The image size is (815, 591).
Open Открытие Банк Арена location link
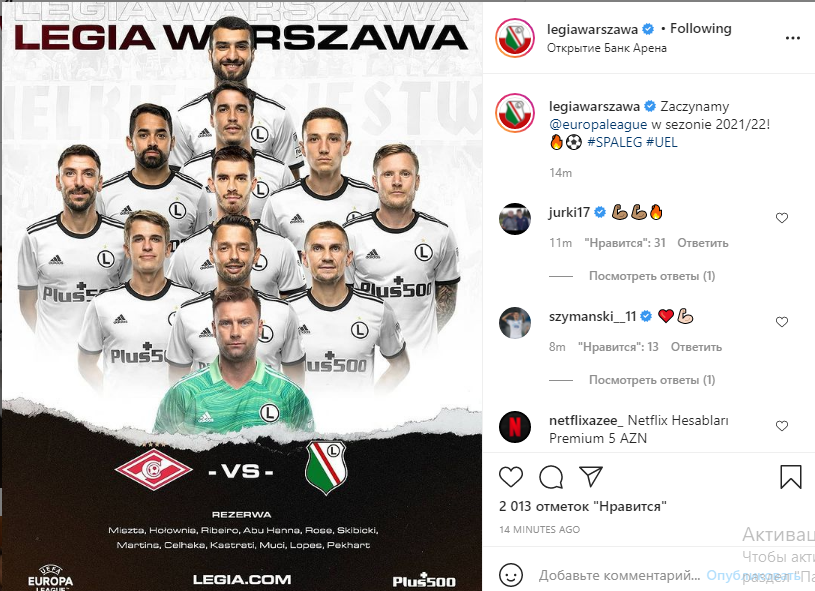point(607,48)
